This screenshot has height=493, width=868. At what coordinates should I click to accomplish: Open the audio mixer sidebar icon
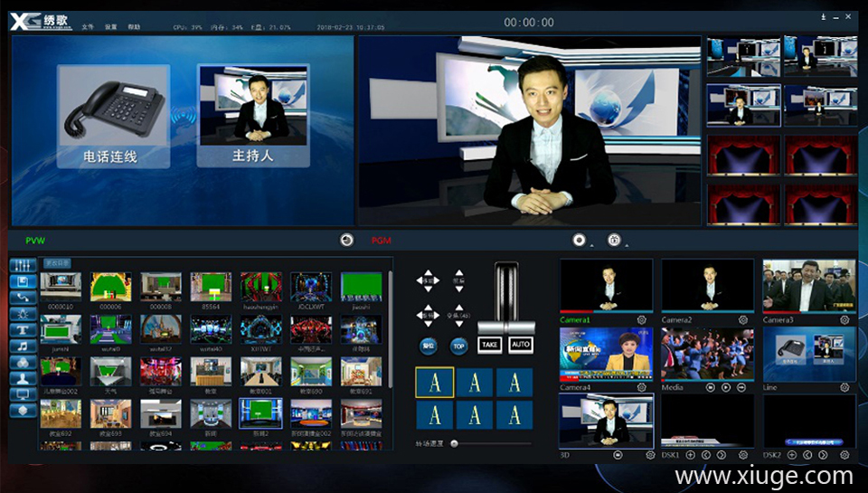22,265
